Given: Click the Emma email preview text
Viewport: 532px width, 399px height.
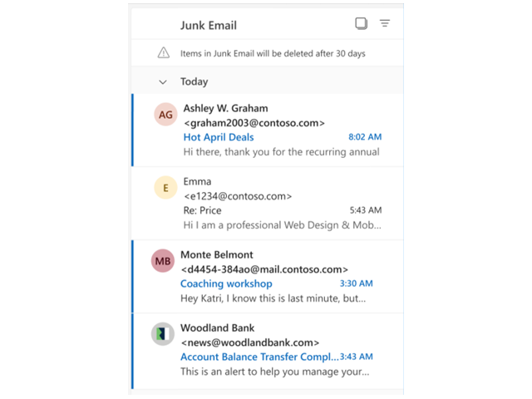Looking at the screenshot, I should coord(282,225).
